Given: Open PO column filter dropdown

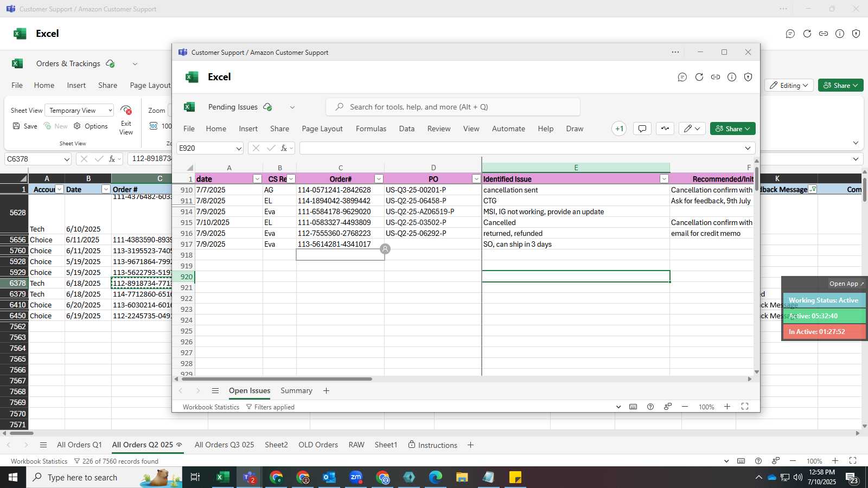Looking at the screenshot, I should [x=476, y=179].
